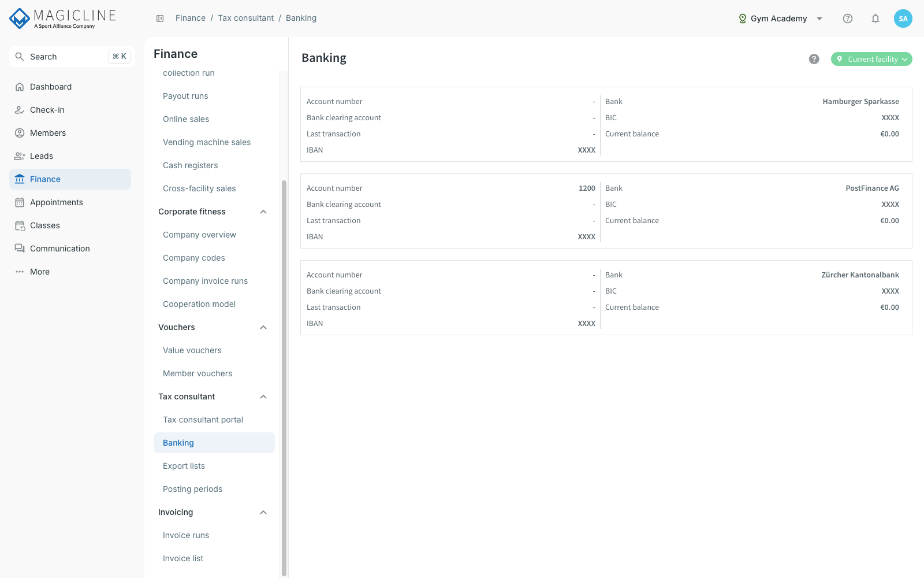Collapse the Tax consultant section
The image size is (924, 578).
[x=263, y=397]
